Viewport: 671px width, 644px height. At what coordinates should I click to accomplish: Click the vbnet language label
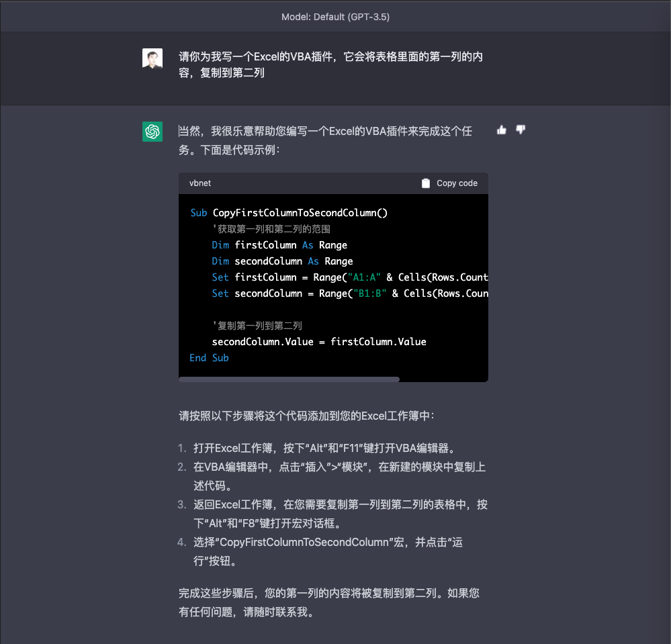click(200, 183)
